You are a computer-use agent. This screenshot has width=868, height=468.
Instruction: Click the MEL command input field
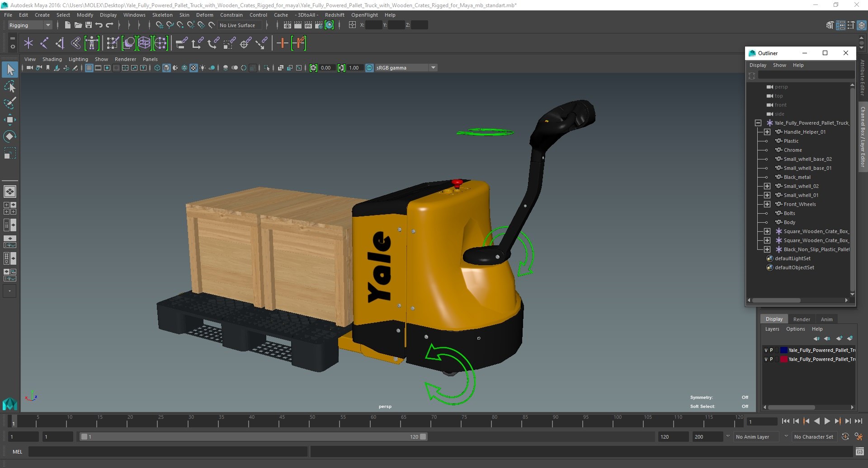point(168,451)
